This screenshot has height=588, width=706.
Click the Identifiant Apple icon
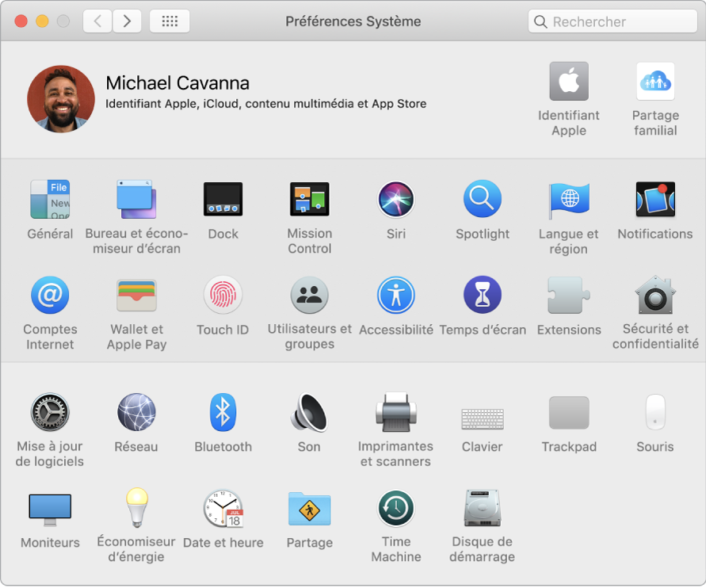[x=569, y=82]
